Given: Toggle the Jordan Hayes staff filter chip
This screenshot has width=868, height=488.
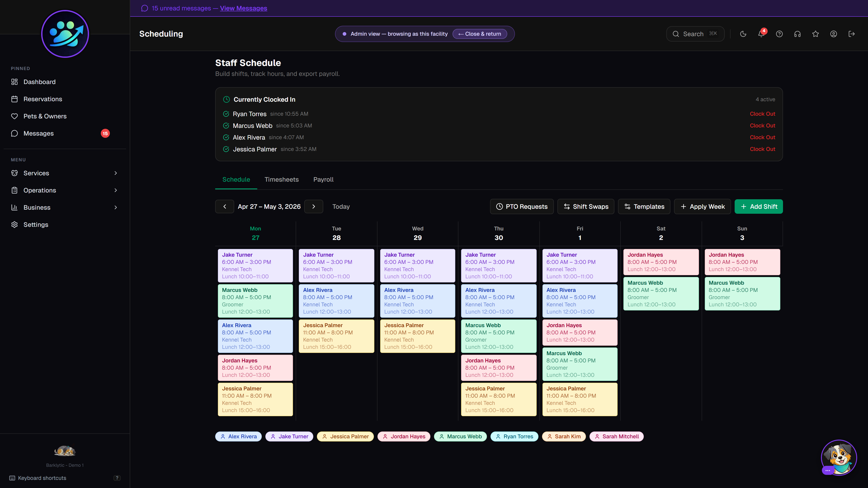Looking at the screenshot, I should point(404,436).
